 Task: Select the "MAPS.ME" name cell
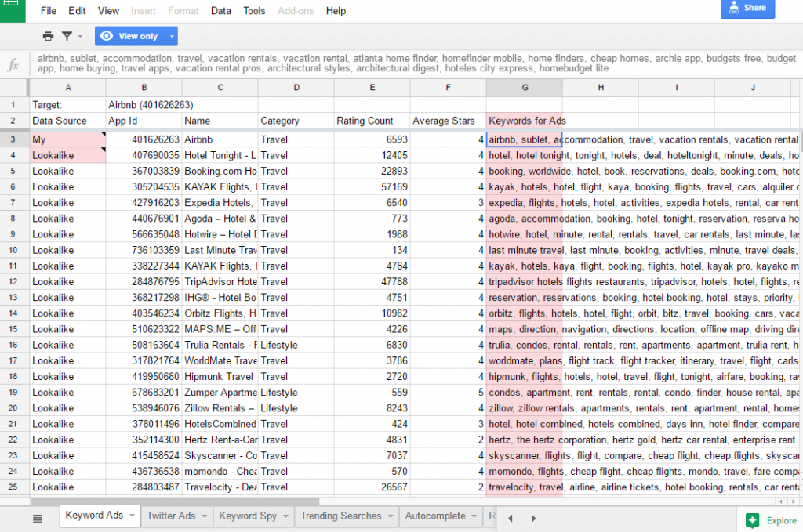220,329
